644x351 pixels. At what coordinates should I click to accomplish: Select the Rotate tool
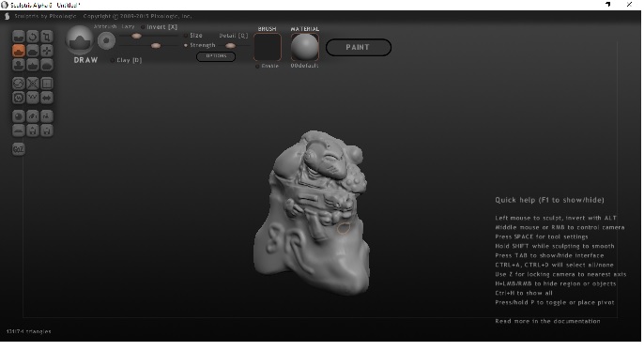(x=33, y=37)
